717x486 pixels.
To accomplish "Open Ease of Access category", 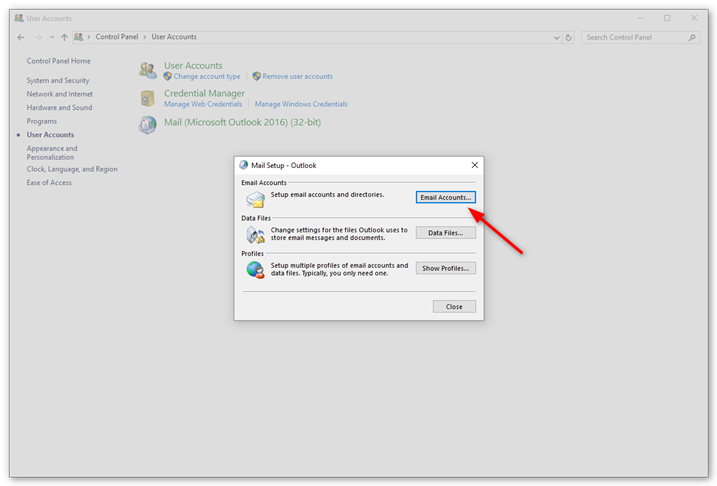I will click(x=49, y=182).
